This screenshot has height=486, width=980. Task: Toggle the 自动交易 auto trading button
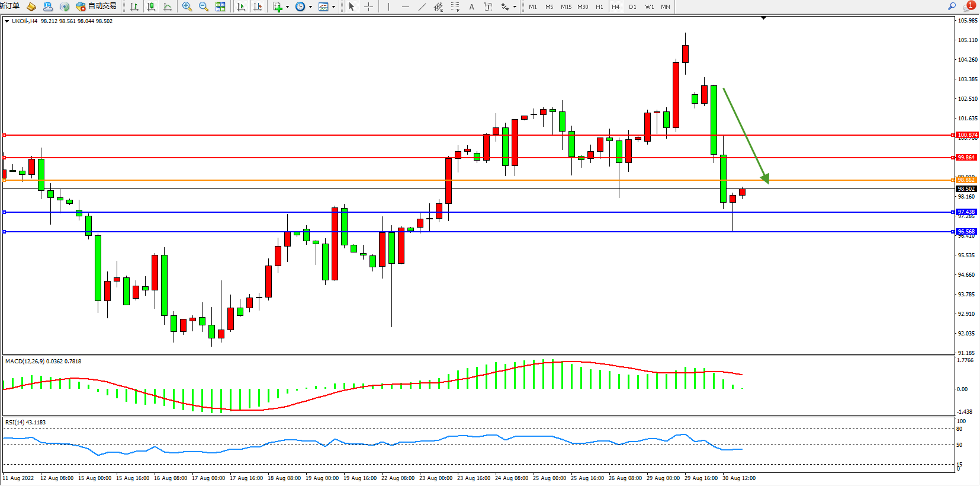pos(97,7)
